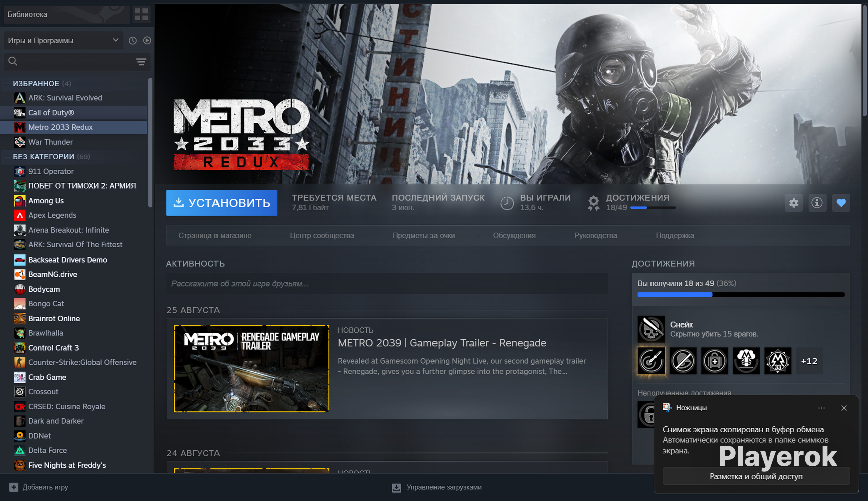Open the Страница в магазине tab
Viewport: 868px width, 501px height.
215,236
